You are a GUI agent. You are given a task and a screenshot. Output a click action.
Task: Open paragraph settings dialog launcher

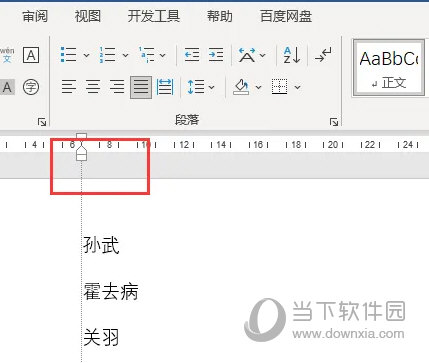(334, 122)
